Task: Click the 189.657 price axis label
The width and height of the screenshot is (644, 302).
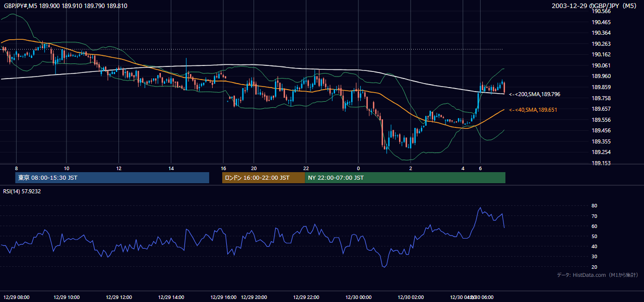Action: pos(601,109)
